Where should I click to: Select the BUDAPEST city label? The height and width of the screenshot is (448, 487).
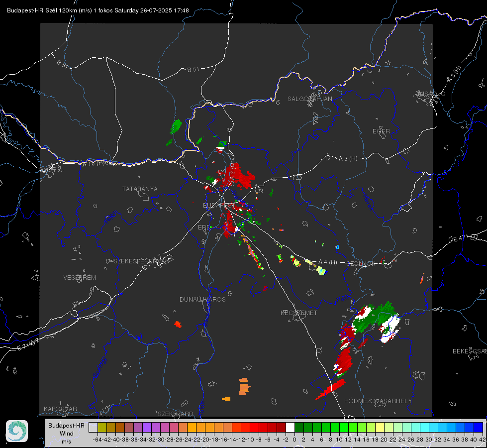tap(219, 205)
